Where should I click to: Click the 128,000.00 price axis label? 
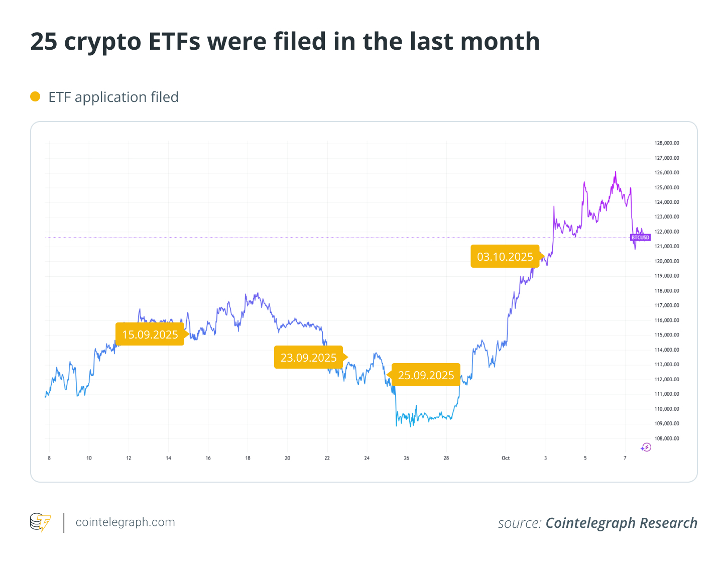(x=667, y=143)
